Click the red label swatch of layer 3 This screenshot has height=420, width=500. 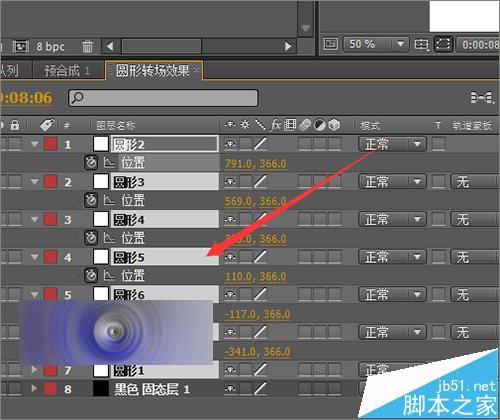50,219
